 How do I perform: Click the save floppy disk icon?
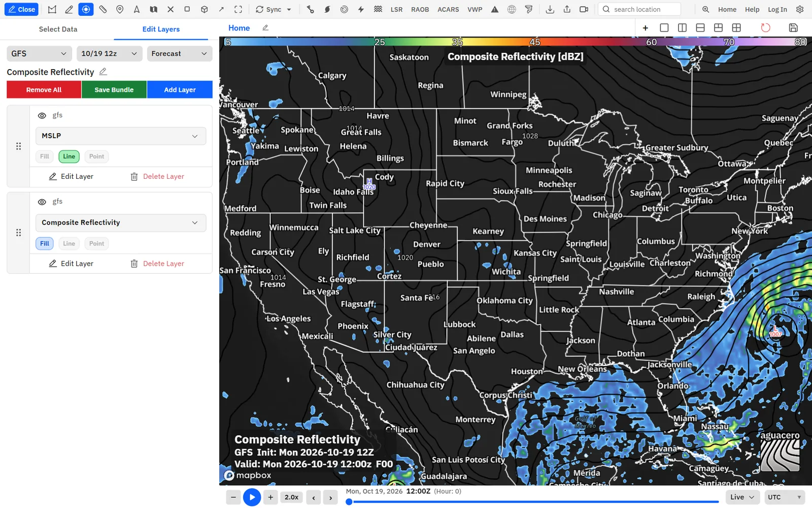pyautogui.click(x=793, y=28)
